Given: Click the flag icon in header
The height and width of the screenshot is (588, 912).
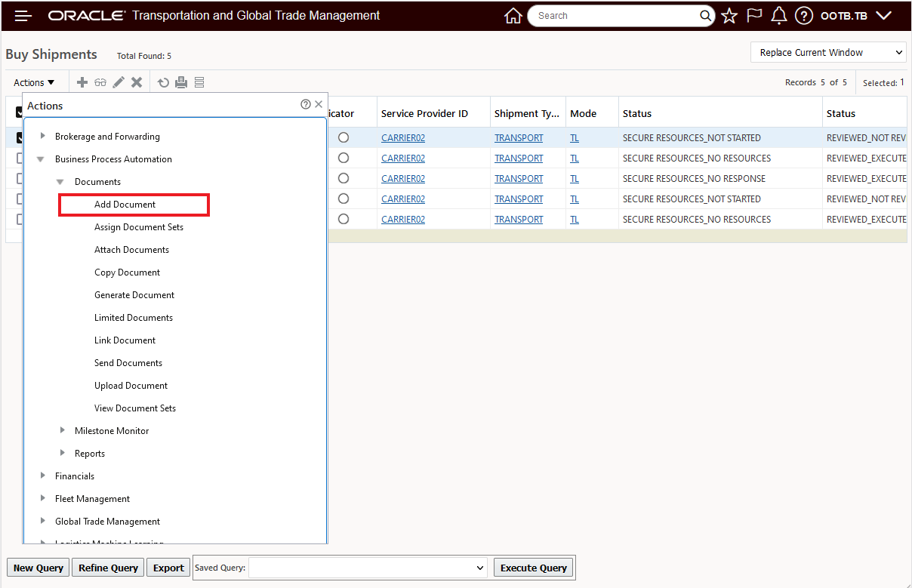Looking at the screenshot, I should pyautogui.click(x=753, y=16).
